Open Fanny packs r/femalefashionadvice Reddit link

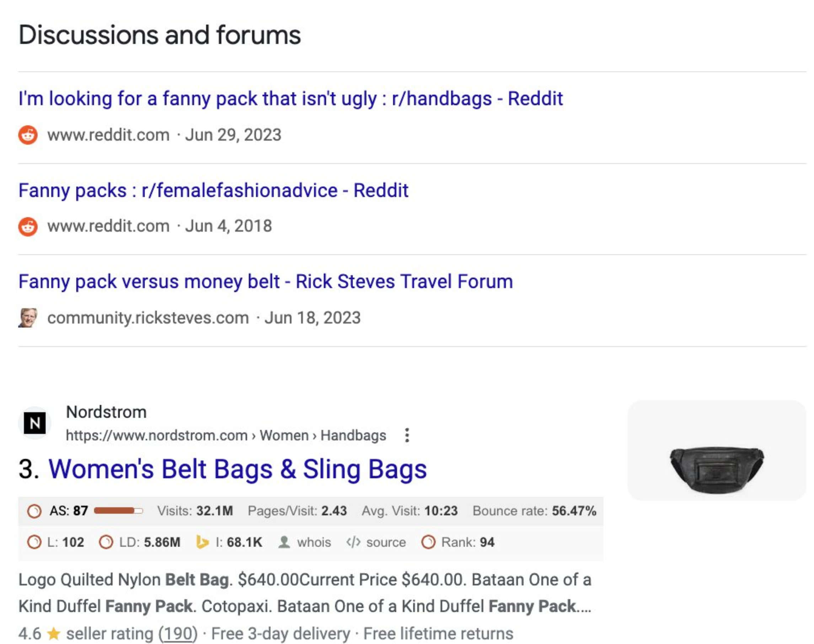213,190
